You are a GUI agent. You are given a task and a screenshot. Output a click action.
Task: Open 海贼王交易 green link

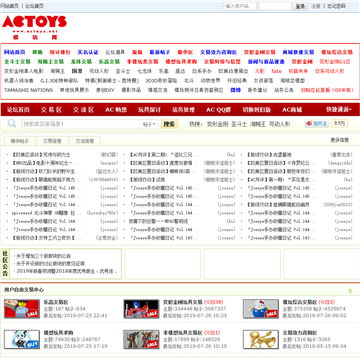(51, 62)
